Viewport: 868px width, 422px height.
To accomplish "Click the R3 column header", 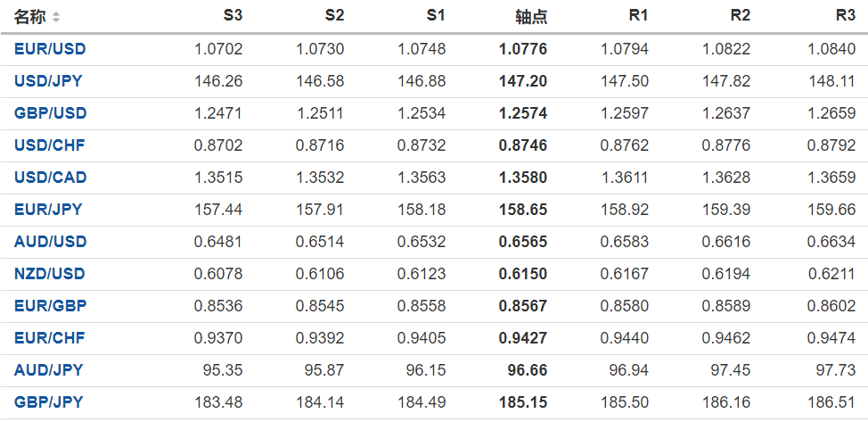I will pyautogui.click(x=845, y=16).
